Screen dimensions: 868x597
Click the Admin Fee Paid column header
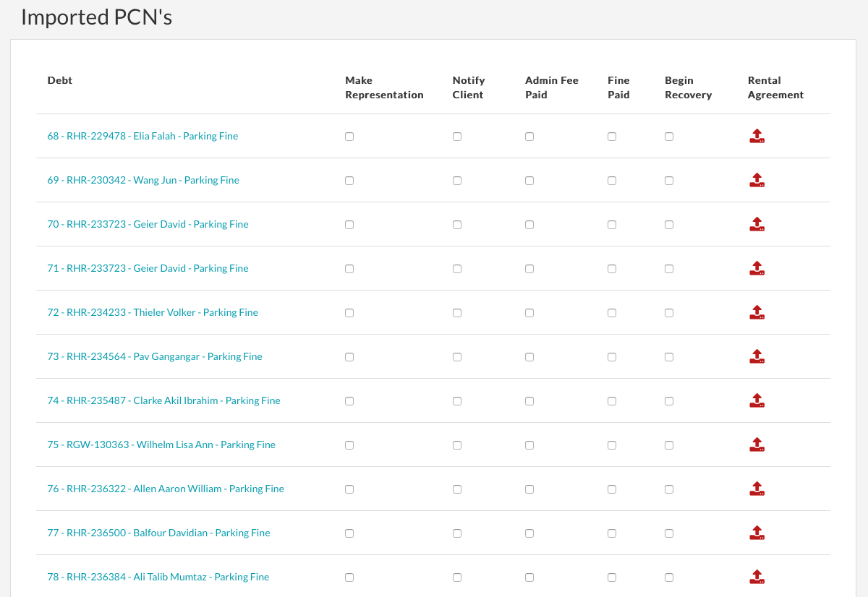click(x=552, y=87)
